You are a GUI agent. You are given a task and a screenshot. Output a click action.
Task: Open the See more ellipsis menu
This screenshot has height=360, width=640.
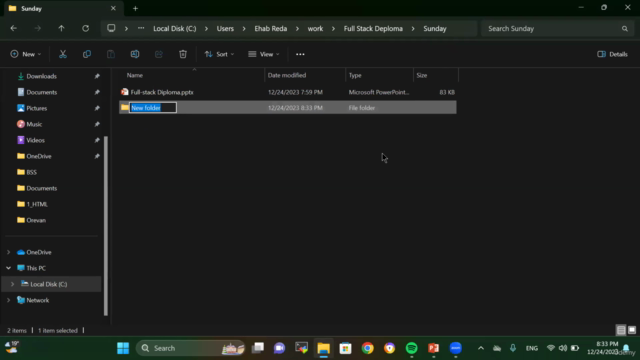pyautogui.click(x=300, y=54)
